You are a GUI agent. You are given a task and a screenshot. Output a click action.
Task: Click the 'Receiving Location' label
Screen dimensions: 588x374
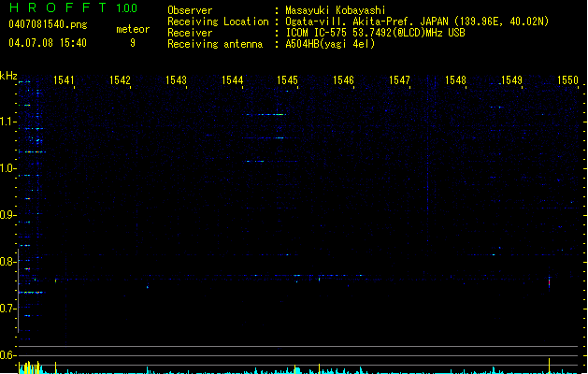218,22
